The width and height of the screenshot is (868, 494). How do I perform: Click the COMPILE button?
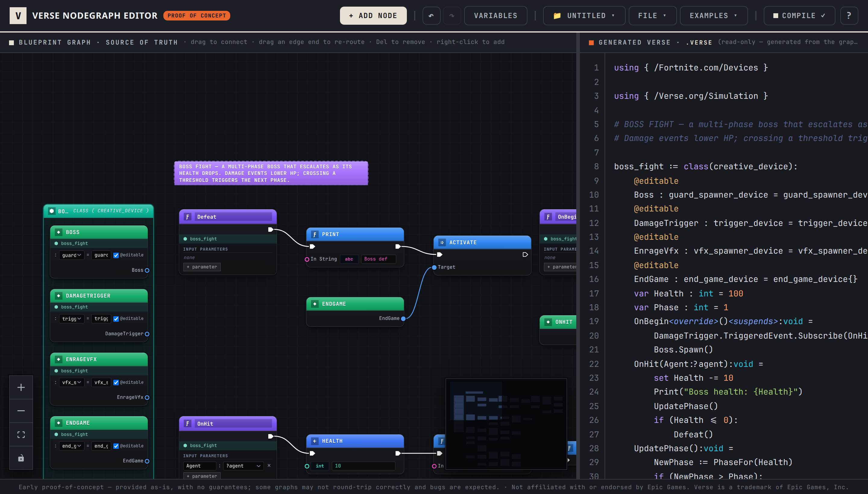coord(799,16)
